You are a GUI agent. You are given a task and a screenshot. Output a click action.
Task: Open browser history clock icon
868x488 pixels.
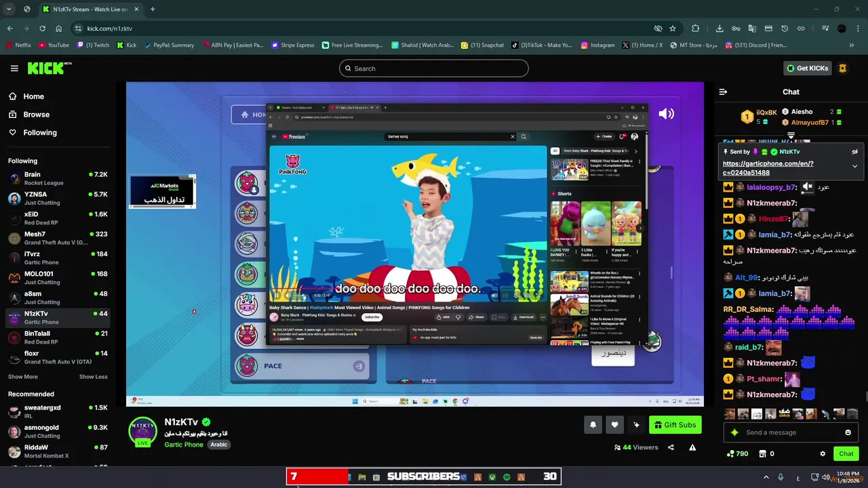785,28
